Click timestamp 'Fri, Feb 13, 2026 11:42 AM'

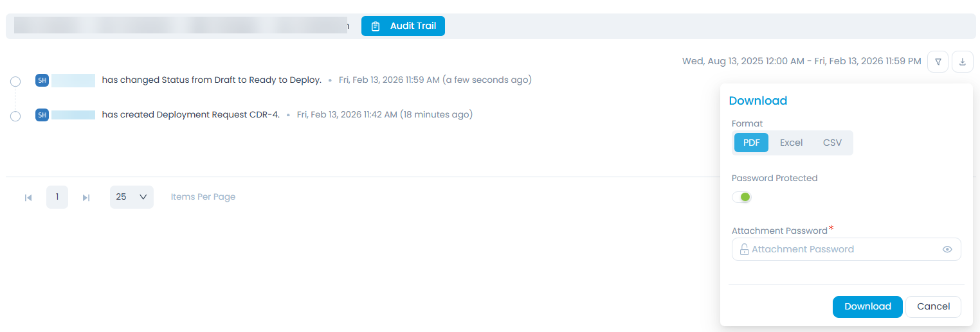[347, 115]
